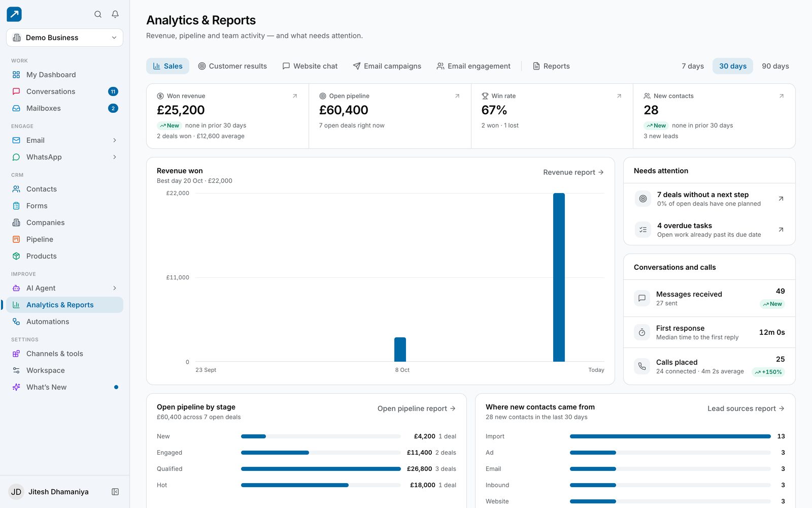Go to Conversations in sidebar

pyautogui.click(x=64, y=91)
